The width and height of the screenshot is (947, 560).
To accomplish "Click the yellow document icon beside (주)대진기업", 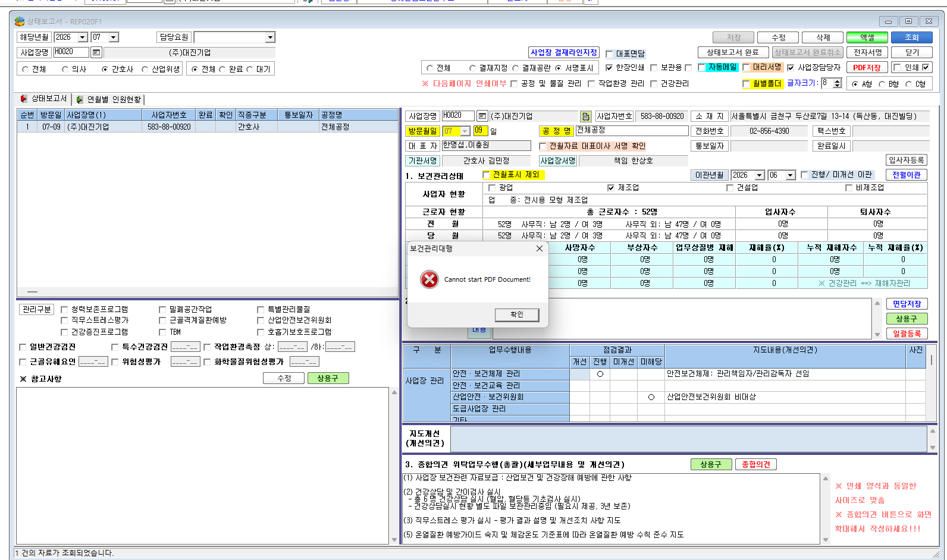I will (x=586, y=117).
